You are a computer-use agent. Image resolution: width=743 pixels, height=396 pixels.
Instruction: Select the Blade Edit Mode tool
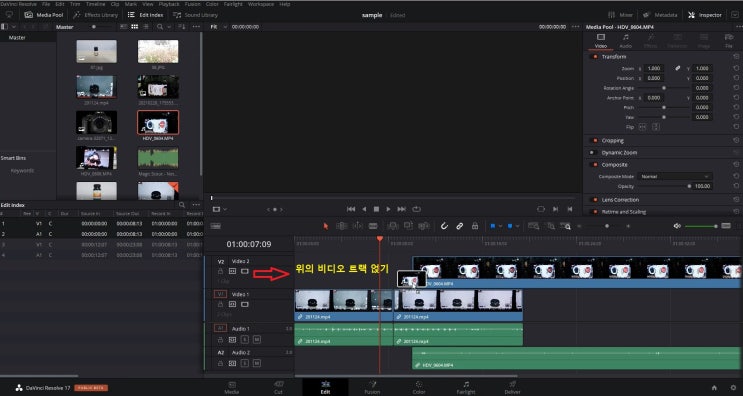[x=373, y=226]
